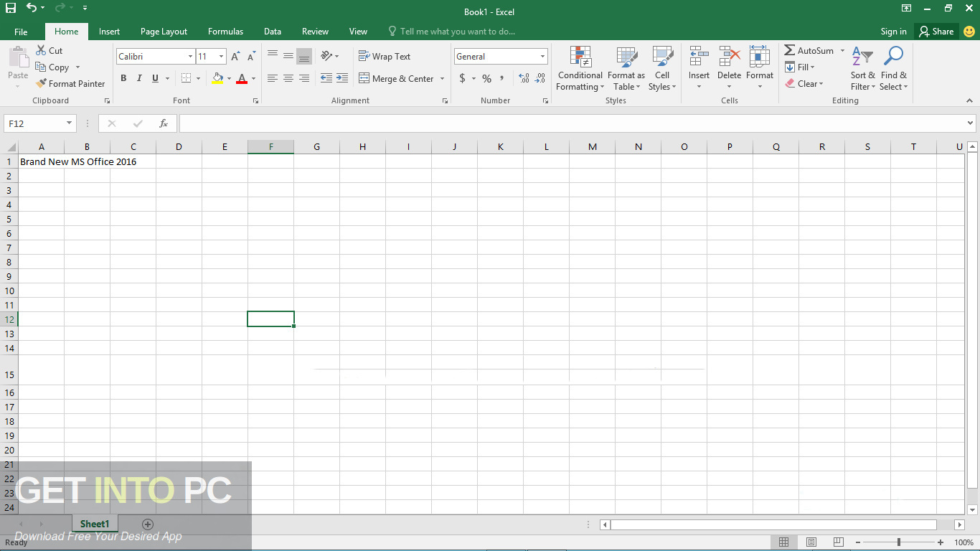Switch to the Insert ribbon tab
The image size is (980, 551).
pyautogui.click(x=109, y=32)
